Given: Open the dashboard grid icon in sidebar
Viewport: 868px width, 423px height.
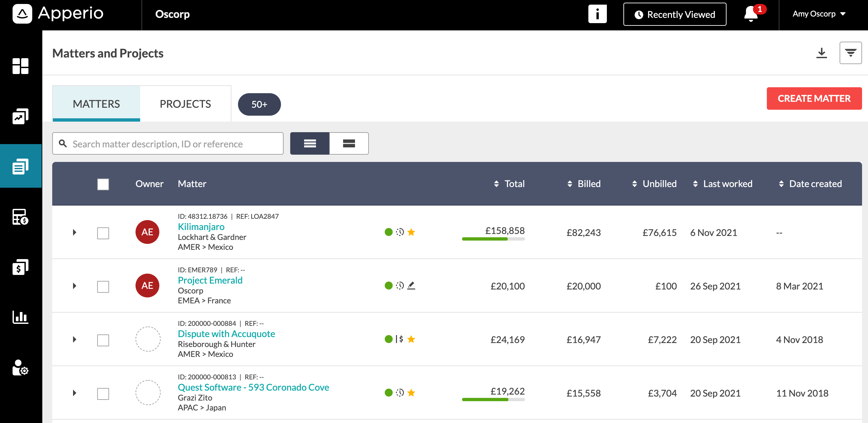Looking at the screenshot, I should (20, 66).
